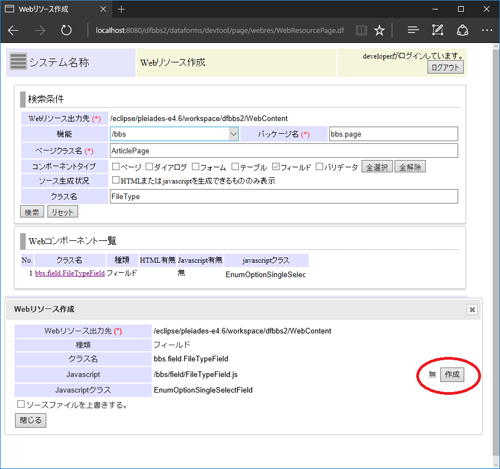Enable HTMLまたはjavascript only display checkbox
Image resolution: width=500 pixels, height=469 pixels.
coord(116,180)
